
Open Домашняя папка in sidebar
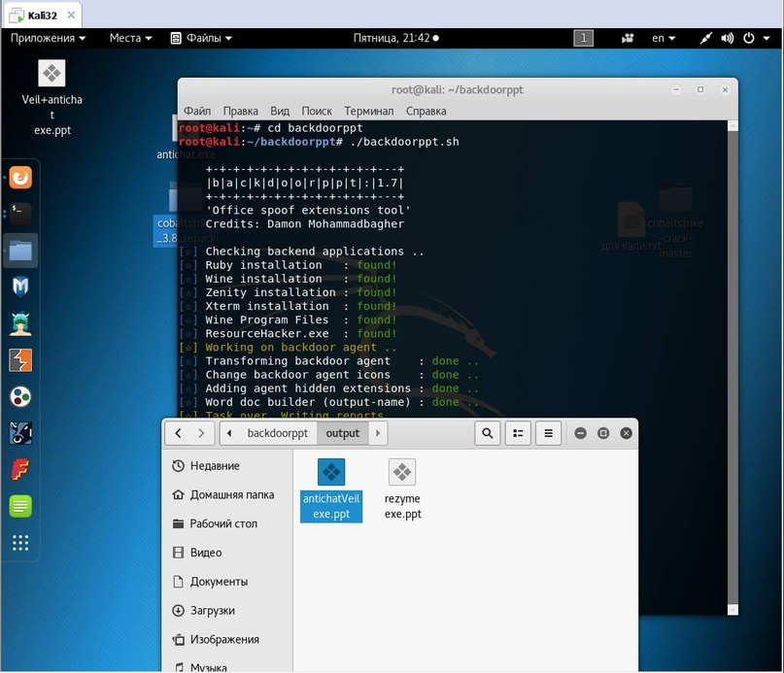(x=231, y=494)
